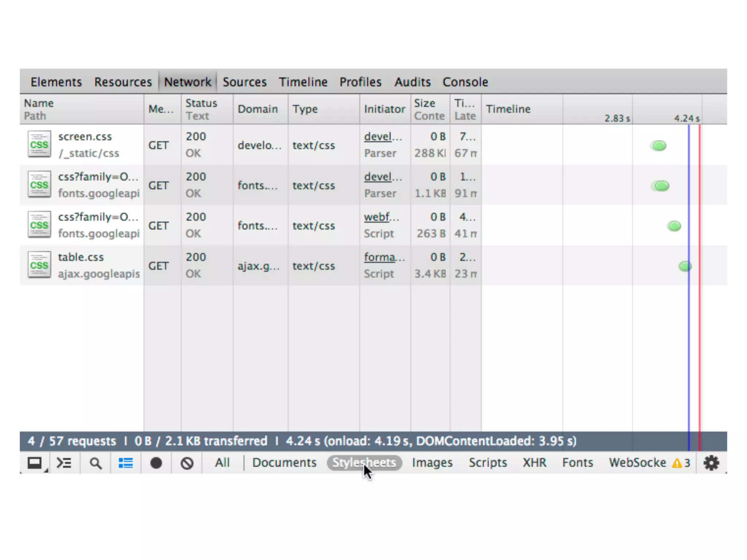Click screen.css green timeline bar
Image resolution: width=747 pixels, height=560 pixels.
point(658,146)
